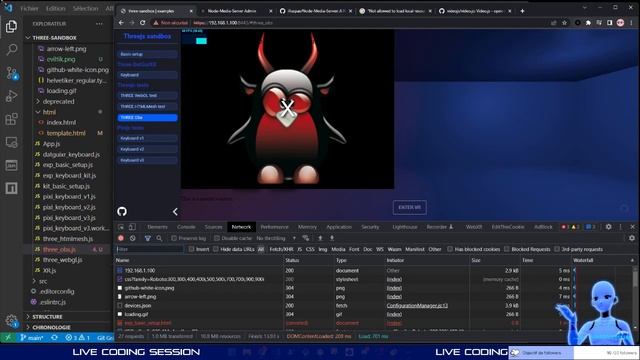Bookmark this page with the star icon
This screenshot has width=640, height=360.
564,23
